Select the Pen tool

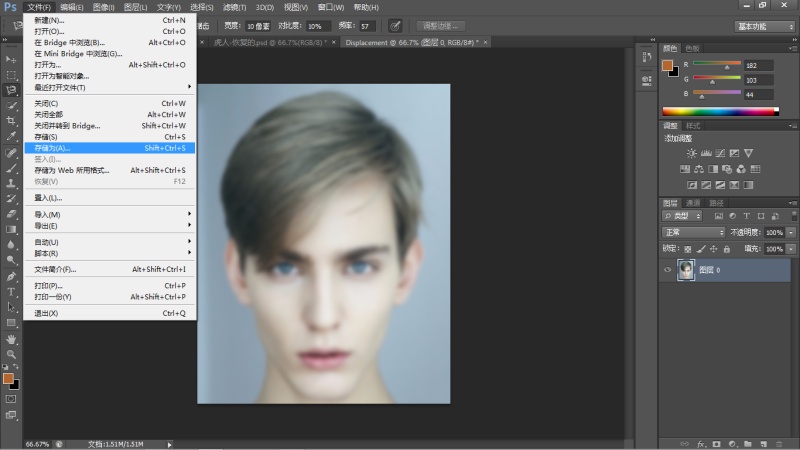[x=11, y=277]
